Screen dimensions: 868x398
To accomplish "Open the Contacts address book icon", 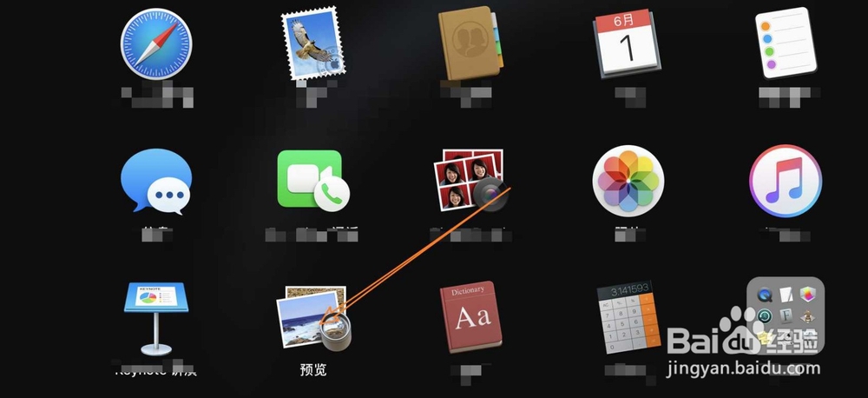I will 470,43.
